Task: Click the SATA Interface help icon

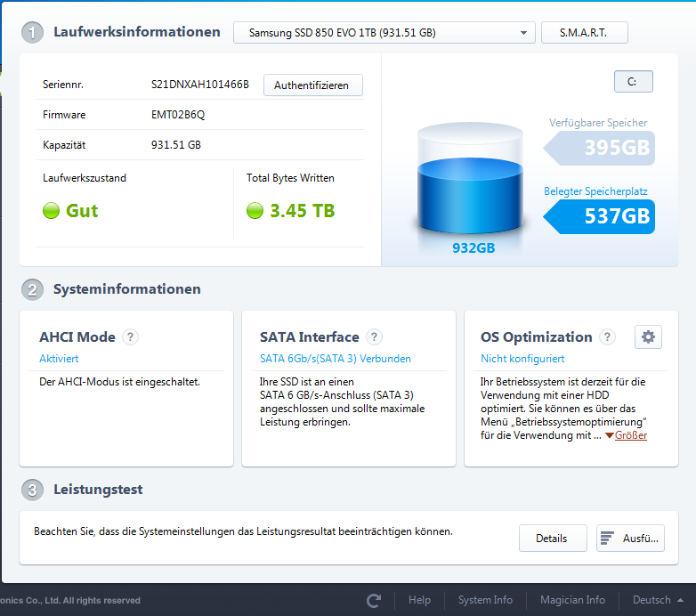Action: [x=374, y=336]
